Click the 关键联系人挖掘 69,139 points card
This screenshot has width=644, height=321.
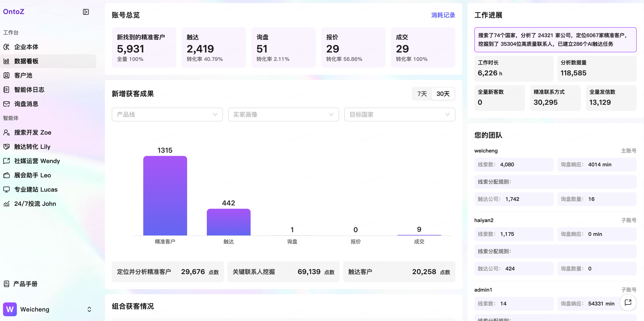[x=283, y=272]
